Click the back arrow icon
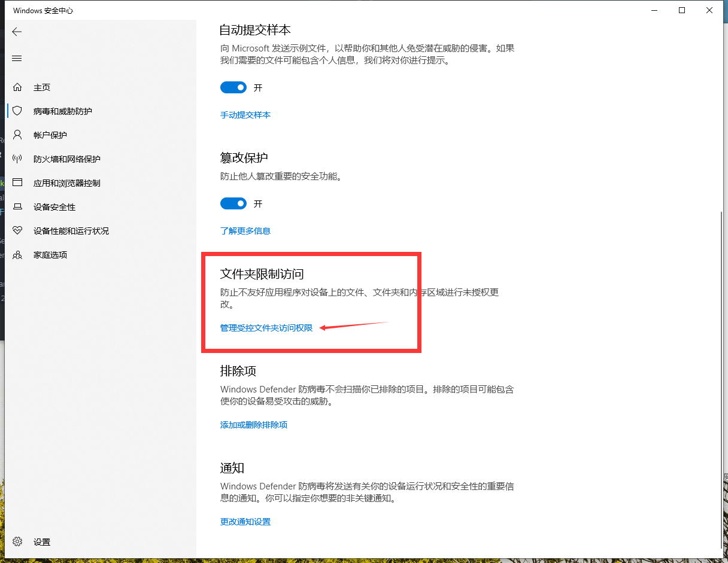 tap(17, 32)
